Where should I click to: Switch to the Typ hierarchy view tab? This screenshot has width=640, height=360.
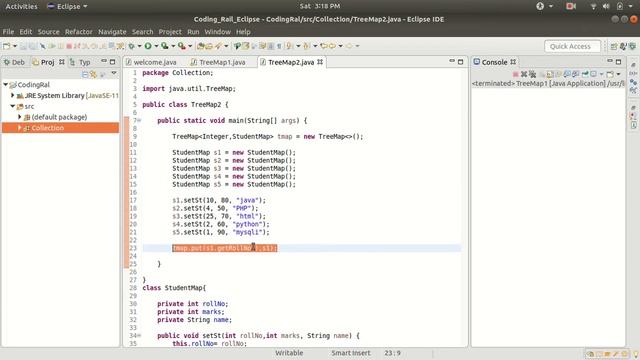point(80,62)
